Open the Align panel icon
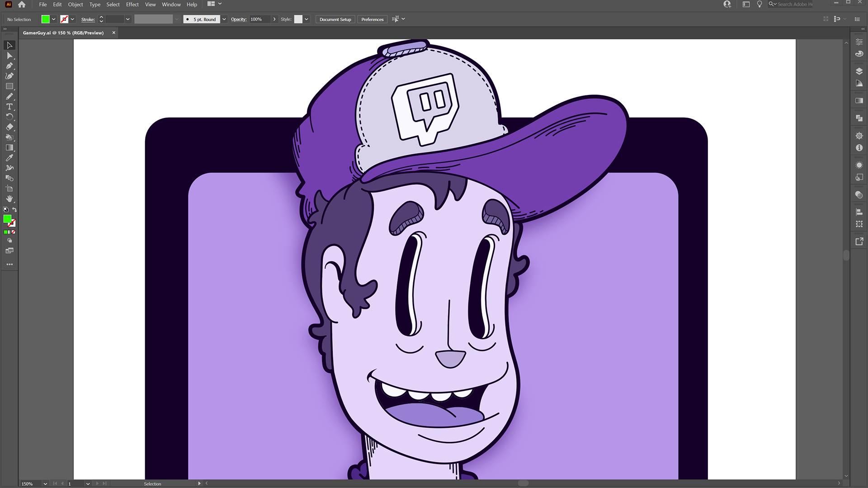Viewport: 868px width, 488px height. point(859,212)
